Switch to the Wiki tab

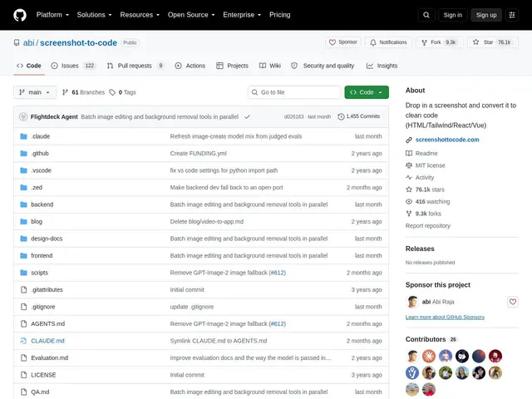click(x=270, y=66)
